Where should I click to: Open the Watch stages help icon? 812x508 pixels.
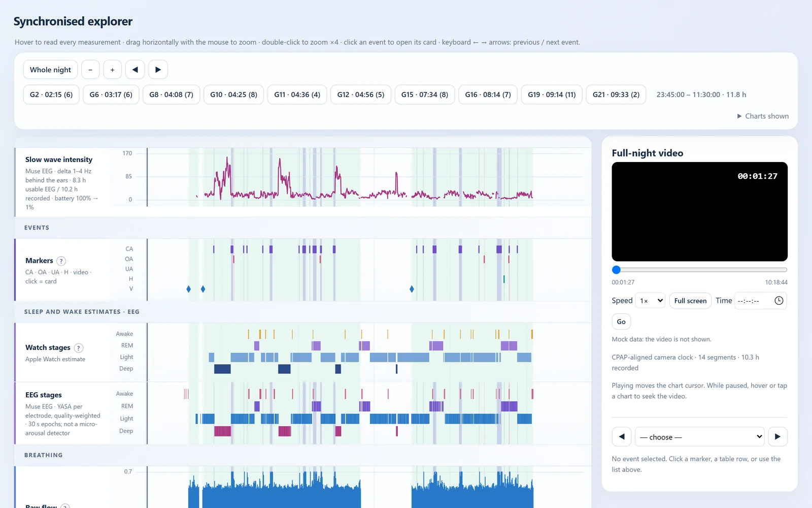[x=79, y=348]
